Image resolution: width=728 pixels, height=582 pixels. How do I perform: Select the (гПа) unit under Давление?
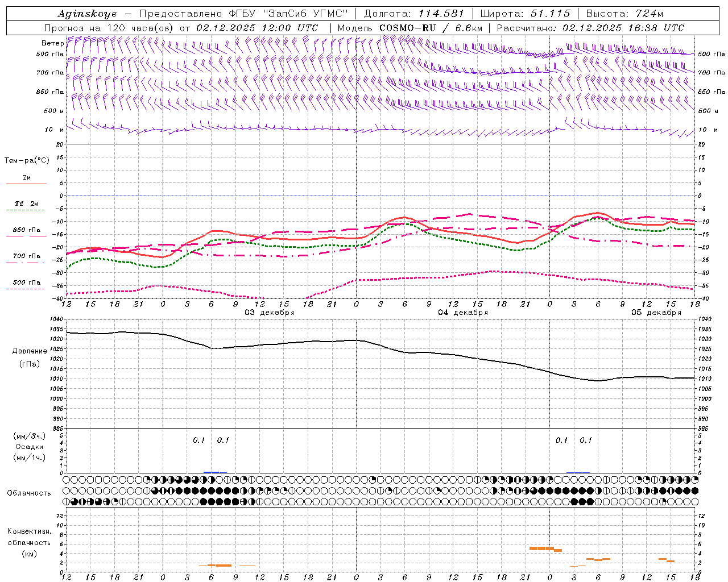(x=28, y=364)
